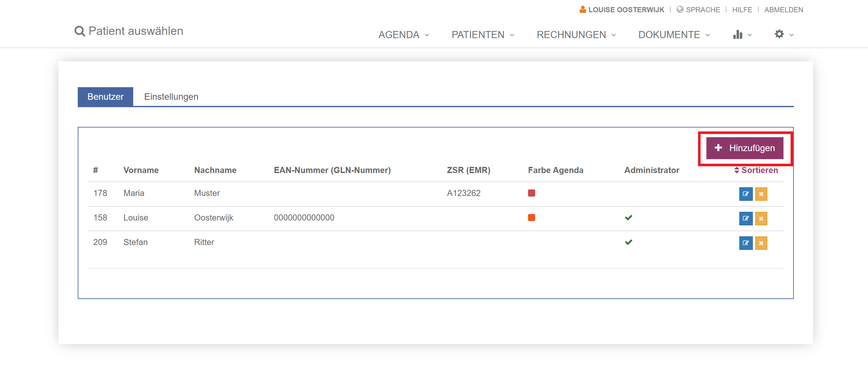Click ID cell 158

(x=100, y=218)
